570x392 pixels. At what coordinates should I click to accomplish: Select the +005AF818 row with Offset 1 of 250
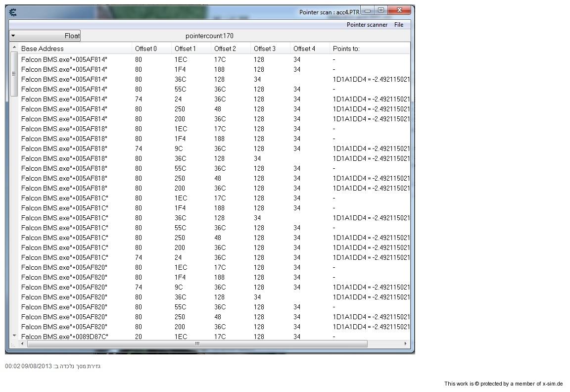(x=64, y=178)
